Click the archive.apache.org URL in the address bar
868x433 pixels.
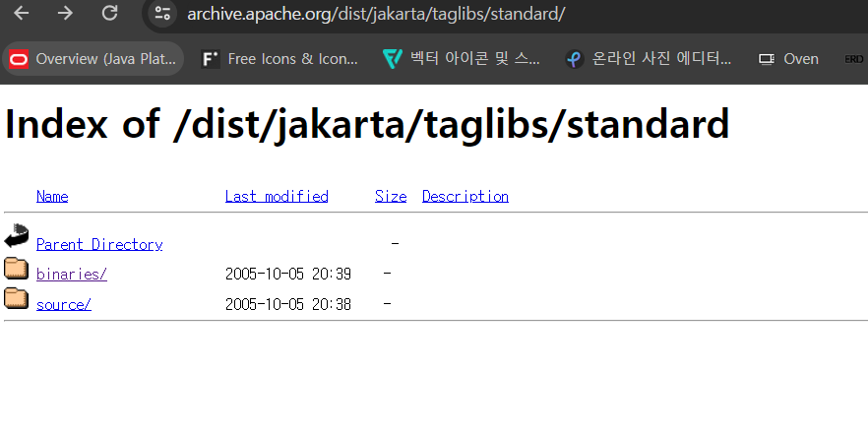tap(376, 14)
